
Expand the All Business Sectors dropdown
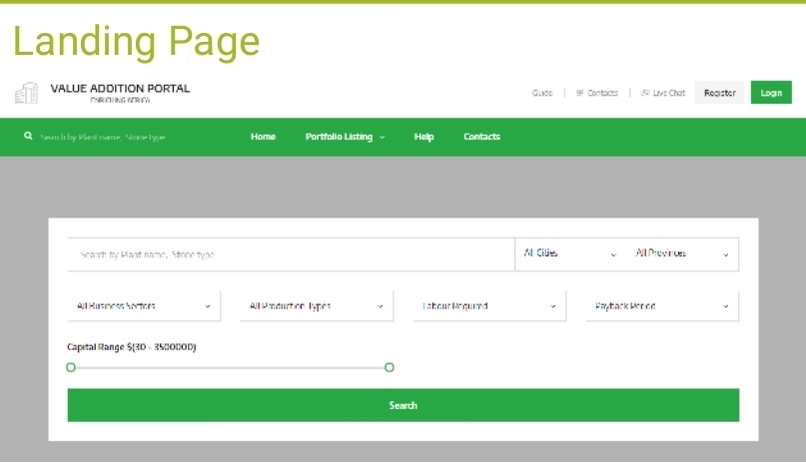(144, 306)
